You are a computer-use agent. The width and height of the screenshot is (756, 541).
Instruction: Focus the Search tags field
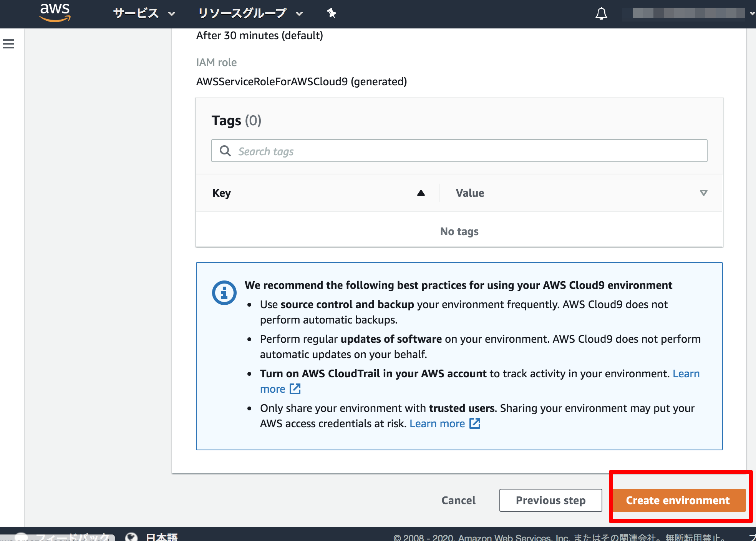coord(459,151)
